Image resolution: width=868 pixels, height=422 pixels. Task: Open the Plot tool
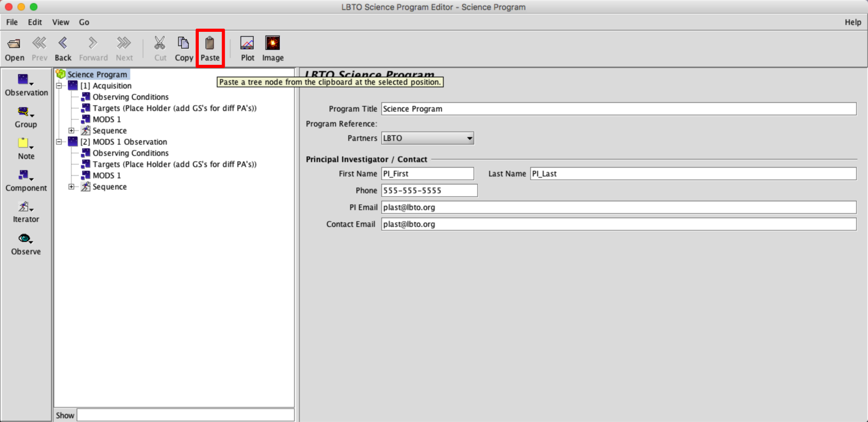point(248,49)
